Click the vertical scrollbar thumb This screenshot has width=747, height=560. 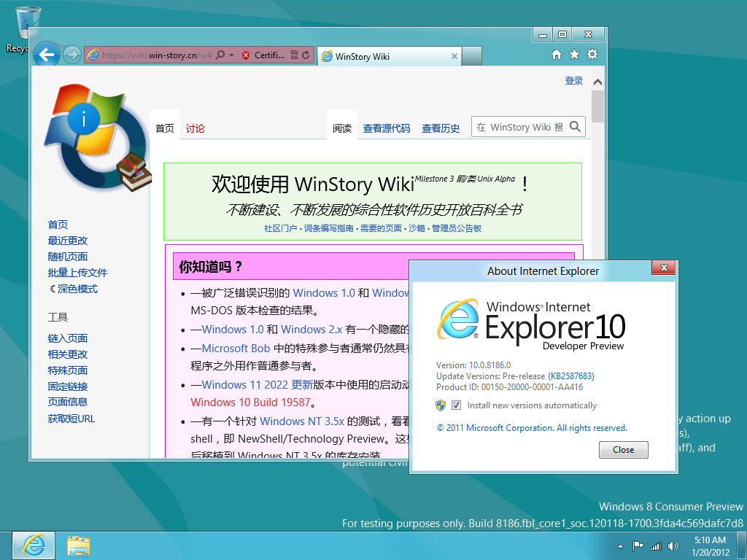(597, 106)
